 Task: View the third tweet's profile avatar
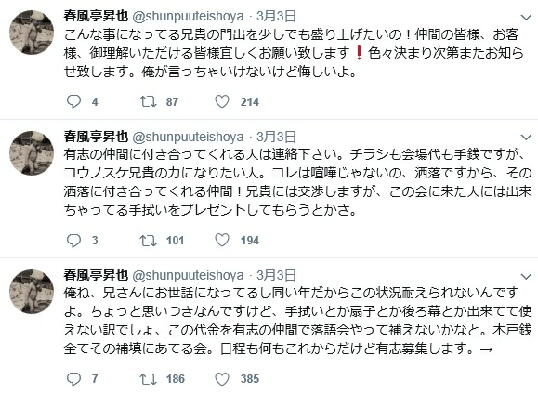[x=32, y=291]
